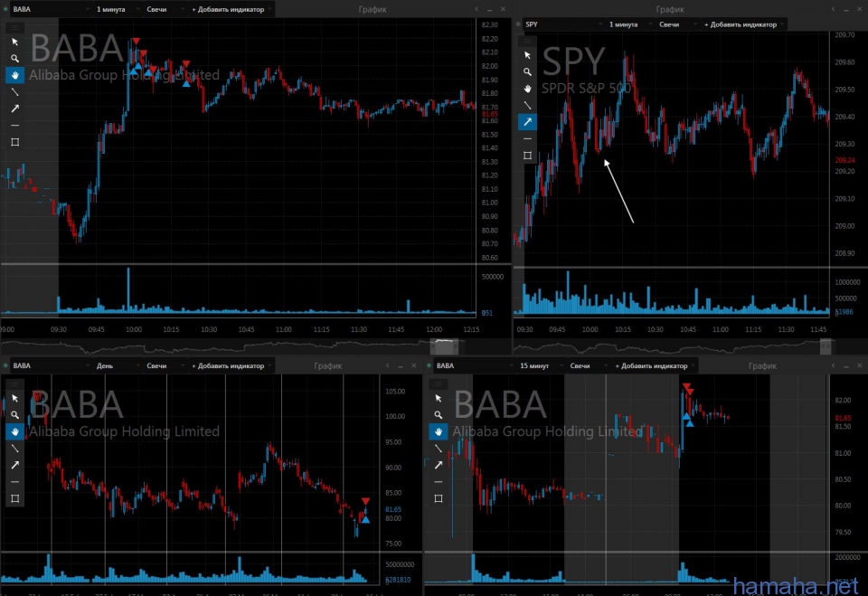Click 'Добавить индикатор' in BABA 15-minute chart

655,365
